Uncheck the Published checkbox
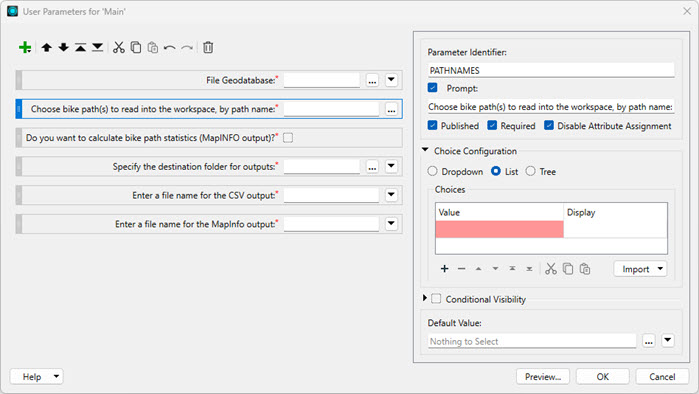Viewport: 699px width, 394px height. tap(432, 125)
